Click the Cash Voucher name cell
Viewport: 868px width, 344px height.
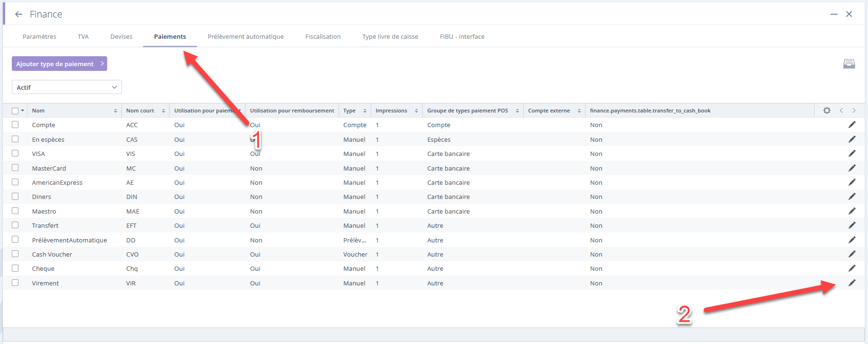52,254
